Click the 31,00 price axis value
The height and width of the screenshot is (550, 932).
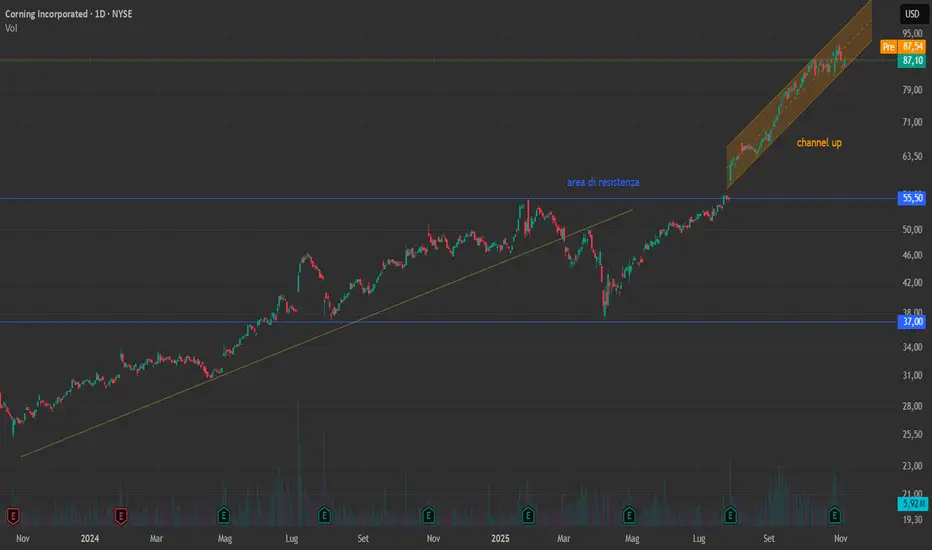(x=912, y=375)
